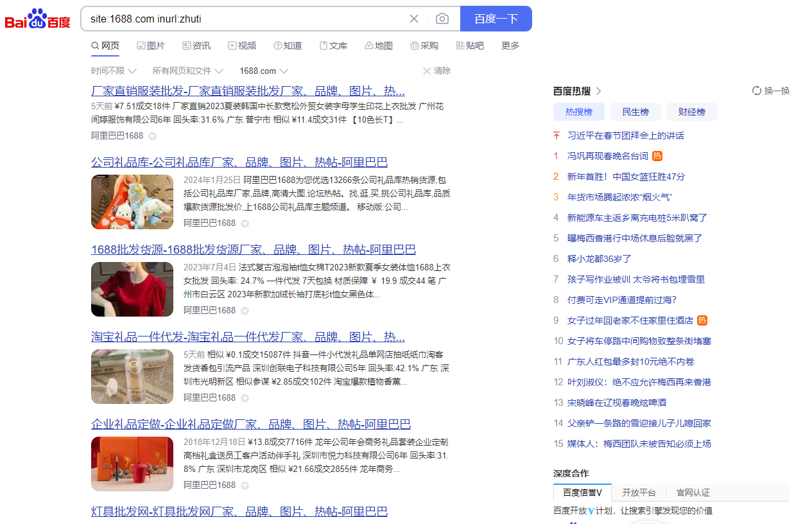
Task: Expand the 更多 menu
Action: click(510, 46)
